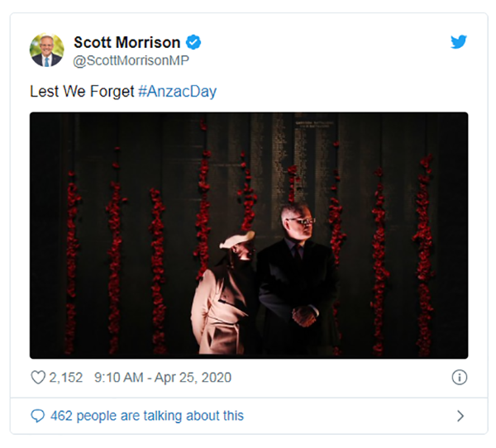The width and height of the screenshot is (496, 448).
Task: Expand the conversation with the right chevron
Action: click(x=460, y=416)
